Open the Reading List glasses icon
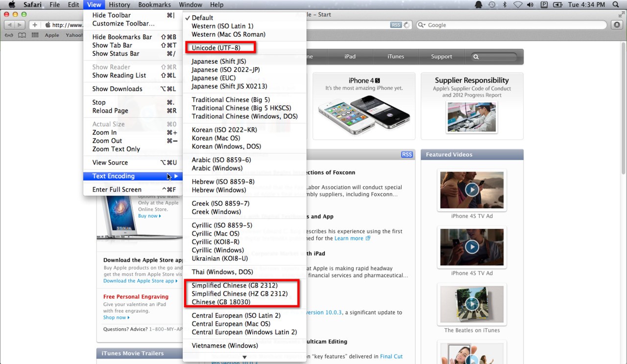The image size is (627, 364). (x=9, y=35)
